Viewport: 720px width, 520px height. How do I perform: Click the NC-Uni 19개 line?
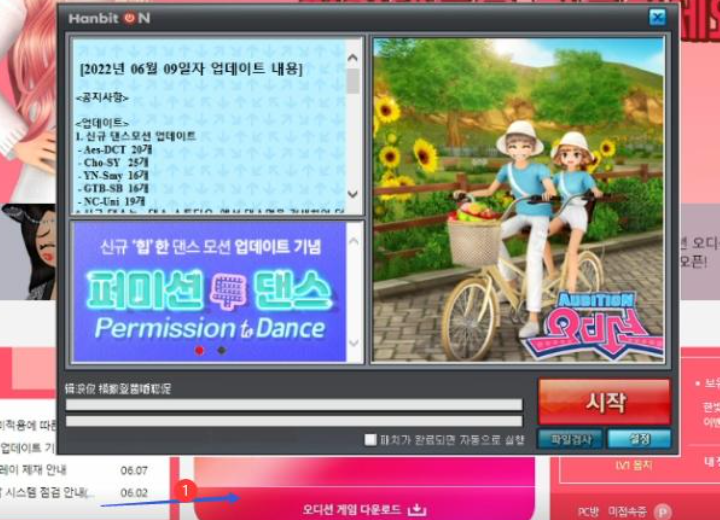click(x=114, y=201)
